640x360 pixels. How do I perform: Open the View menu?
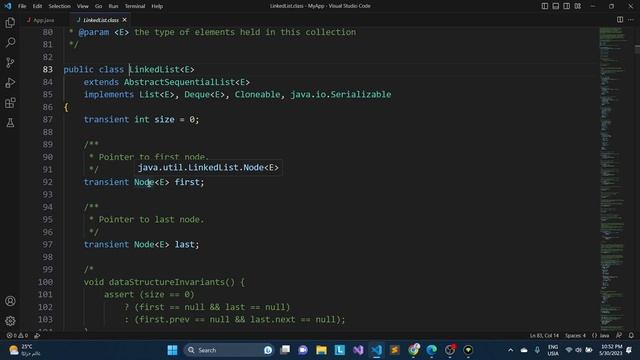tap(82, 6)
